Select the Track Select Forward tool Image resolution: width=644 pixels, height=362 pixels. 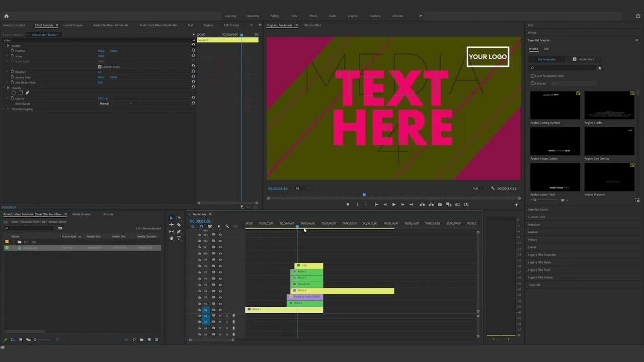[x=179, y=218]
